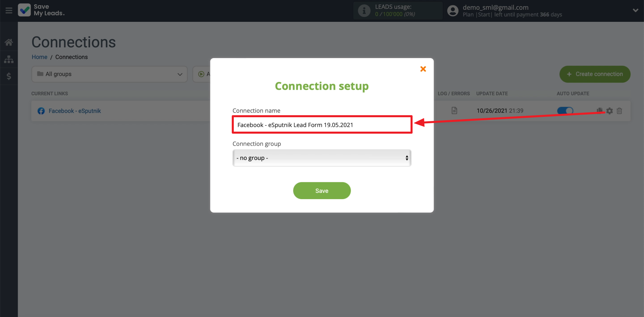Open the connection settings gear icon
The height and width of the screenshot is (317, 644).
coord(609,111)
